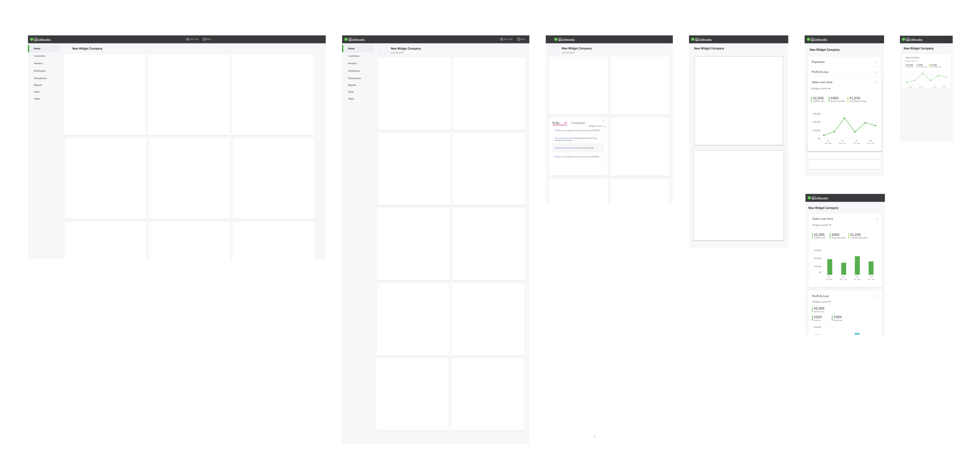
Task: Open Customers in two-column mockup sidebar
Action: 354,56
